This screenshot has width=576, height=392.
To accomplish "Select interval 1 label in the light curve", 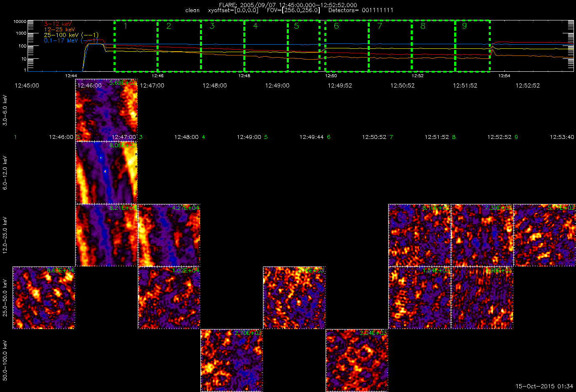I will click(x=125, y=26).
